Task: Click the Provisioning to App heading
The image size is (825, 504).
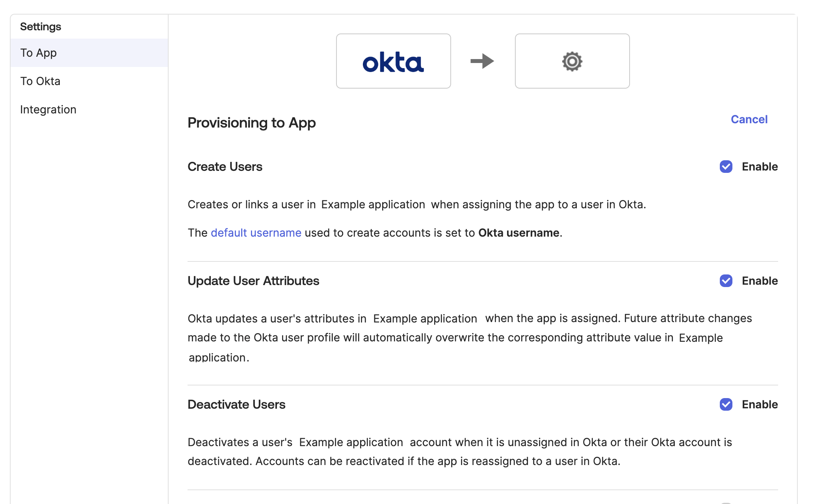Action: pos(251,123)
